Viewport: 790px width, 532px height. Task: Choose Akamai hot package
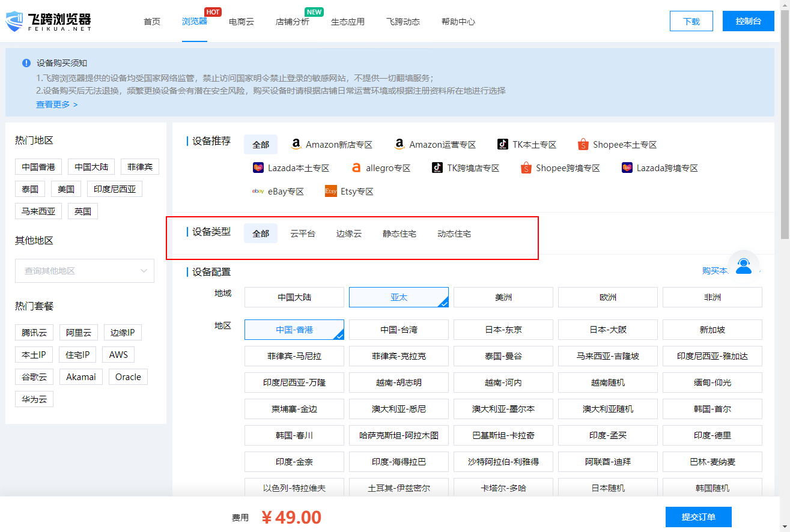coord(81,377)
